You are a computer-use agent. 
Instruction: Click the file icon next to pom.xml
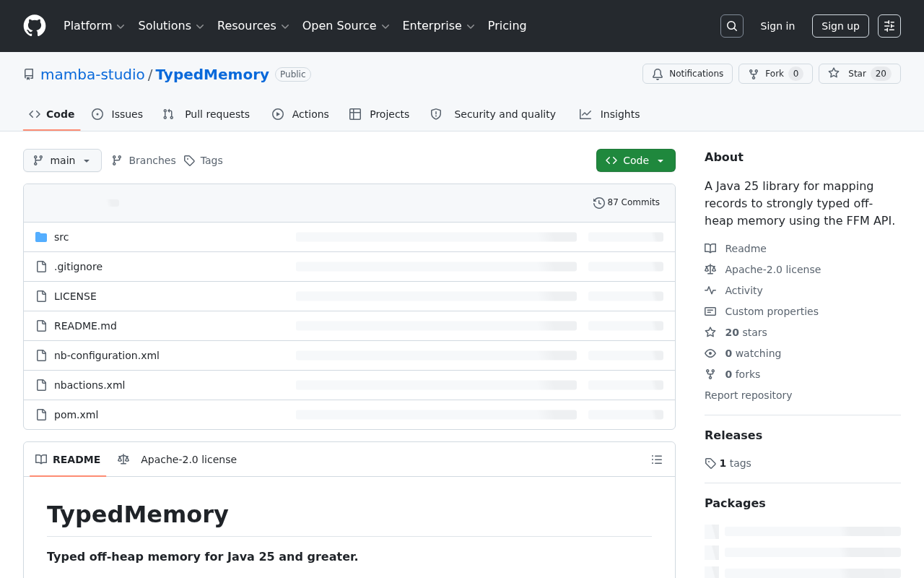click(x=41, y=415)
